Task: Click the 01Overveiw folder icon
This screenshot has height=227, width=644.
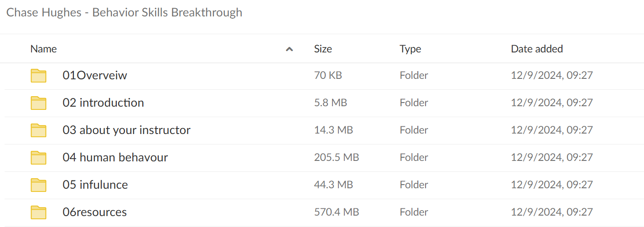Action: tap(39, 76)
